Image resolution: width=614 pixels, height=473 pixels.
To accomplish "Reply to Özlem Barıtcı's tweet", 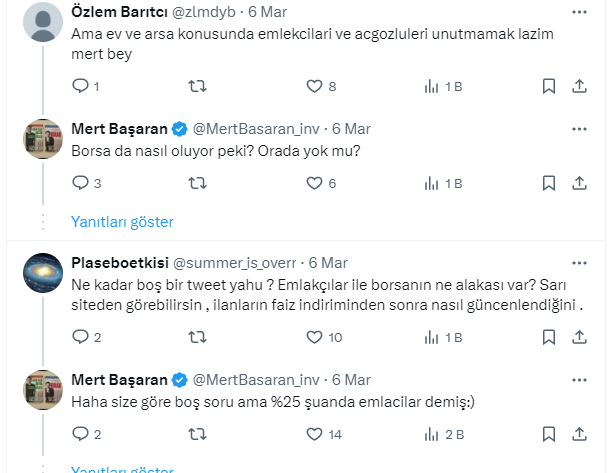I will click(81, 86).
